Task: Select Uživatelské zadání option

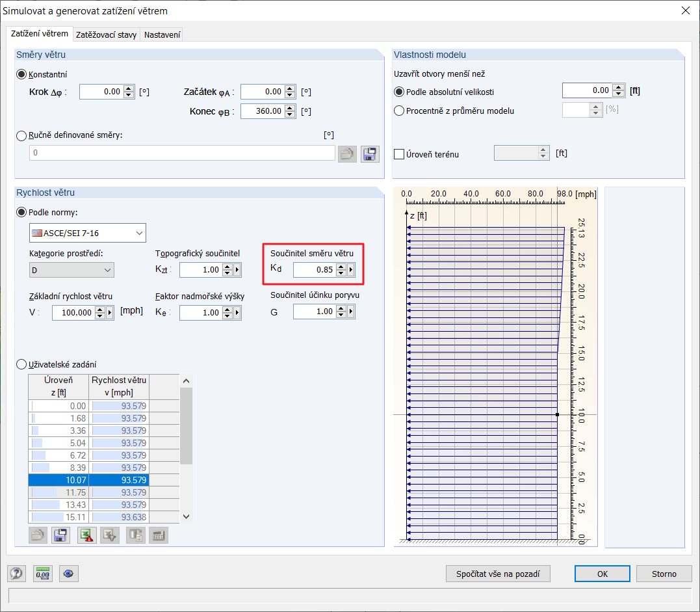Action: coord(21,364)
